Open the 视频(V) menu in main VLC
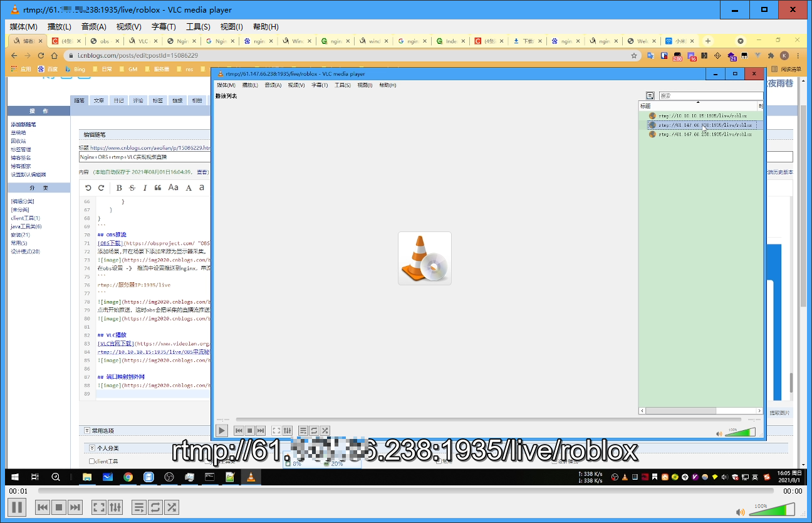Image resolution: width=812 pixels, height=523 pixels. (x=128, y=27)
